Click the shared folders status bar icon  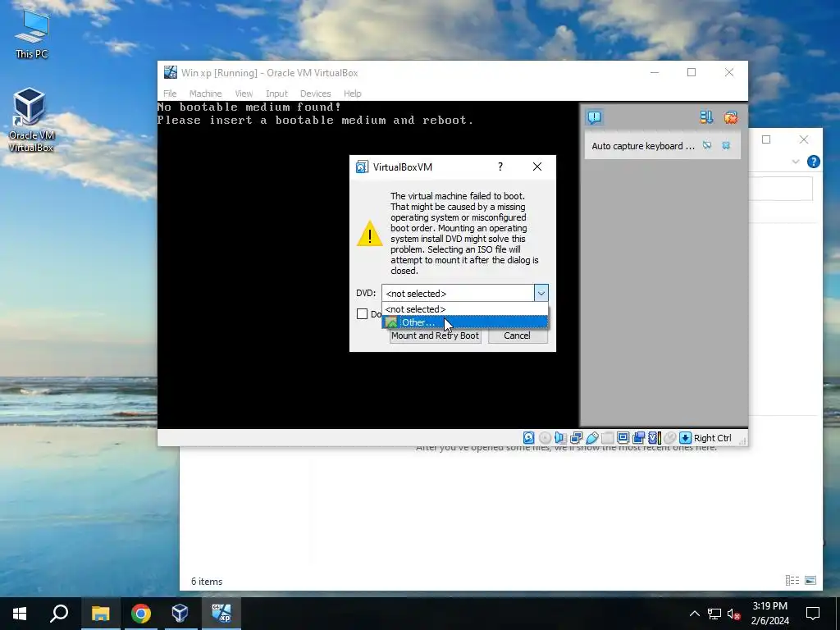[608, 438]
